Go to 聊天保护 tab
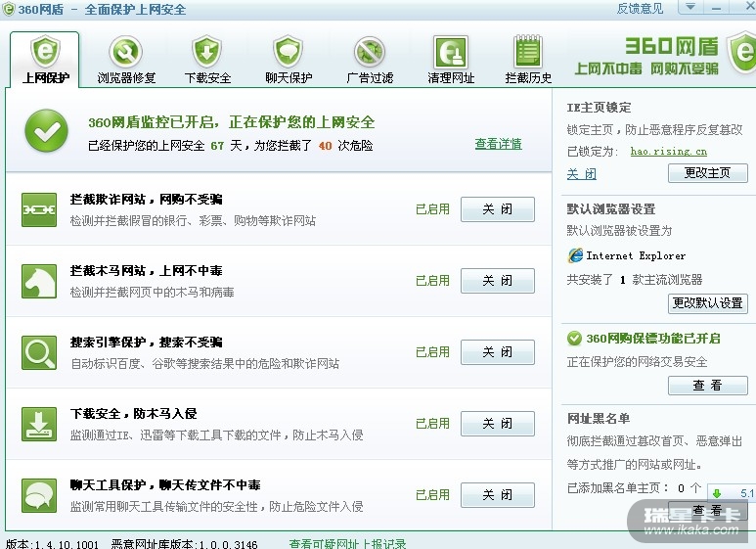Image resolution: width=756 pixels, height=549 pixels. point(289,60)
